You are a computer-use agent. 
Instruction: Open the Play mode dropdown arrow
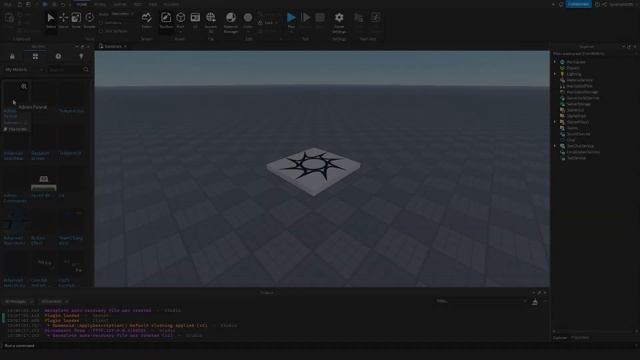point(291,32)
